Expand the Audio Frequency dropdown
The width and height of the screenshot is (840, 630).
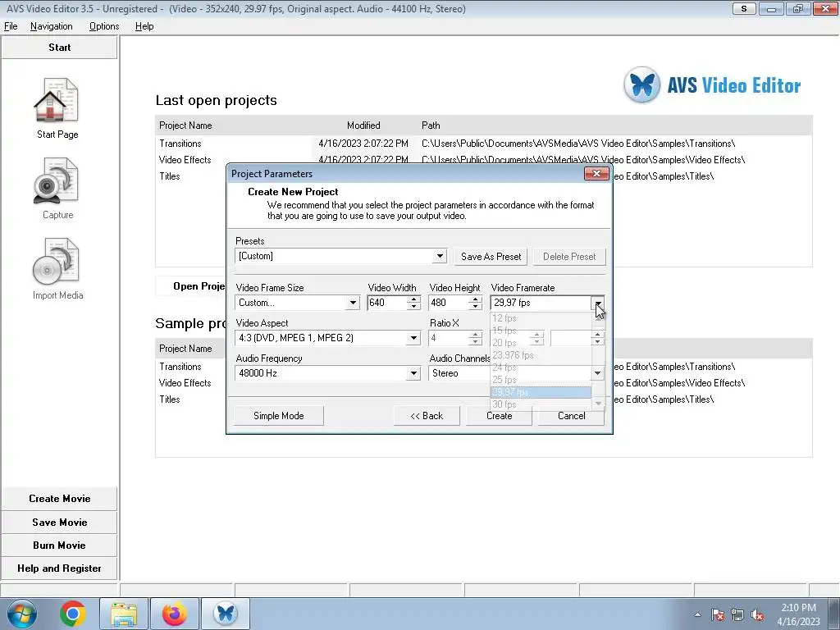coord(413,373)
